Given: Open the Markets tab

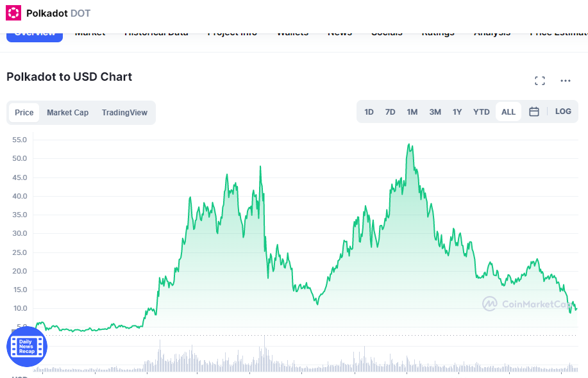Looking at the screenshot, I should coord(90,31).
